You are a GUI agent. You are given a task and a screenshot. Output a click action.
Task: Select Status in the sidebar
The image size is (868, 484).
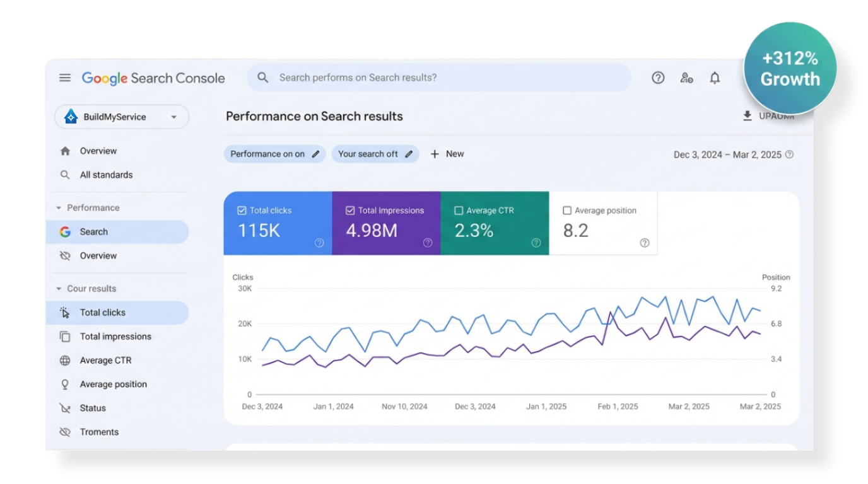(92, 408)
